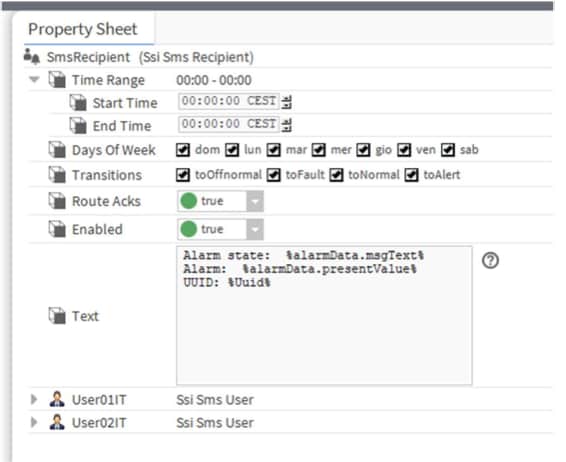
Task: Click the help question mark icon
Action: 490,260
